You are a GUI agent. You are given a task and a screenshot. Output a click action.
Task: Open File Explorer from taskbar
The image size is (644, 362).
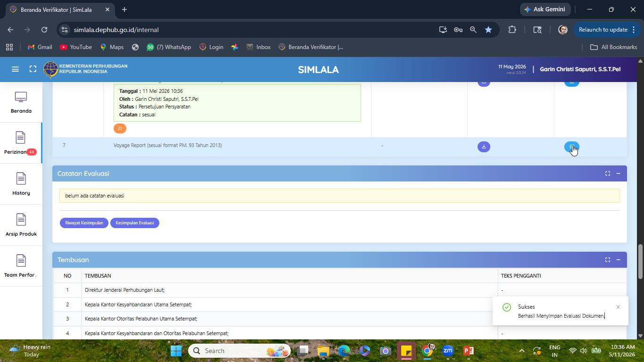point(323,351)
